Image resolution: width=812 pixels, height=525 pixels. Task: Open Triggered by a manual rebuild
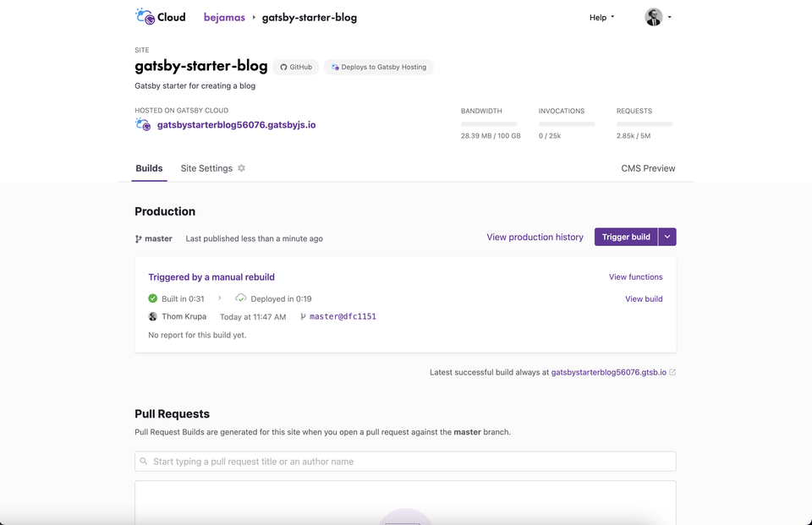pyautogui.click(x=211, y=277)
